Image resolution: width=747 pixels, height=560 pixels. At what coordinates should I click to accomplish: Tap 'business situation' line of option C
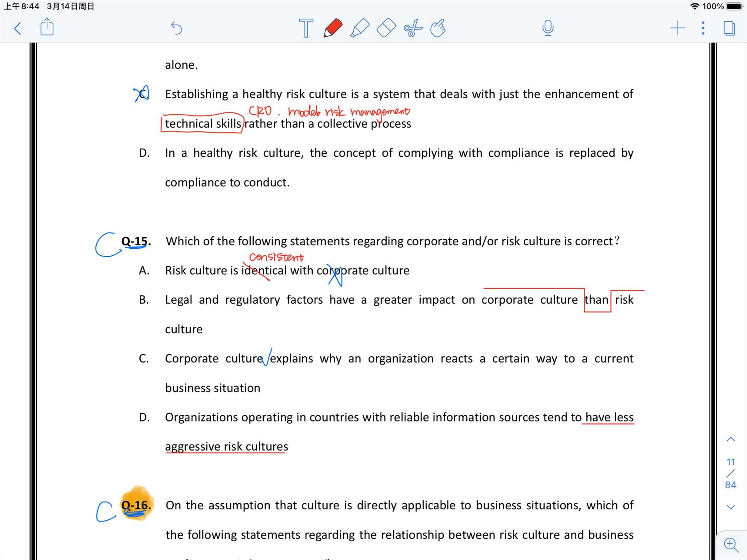(213, 388)
